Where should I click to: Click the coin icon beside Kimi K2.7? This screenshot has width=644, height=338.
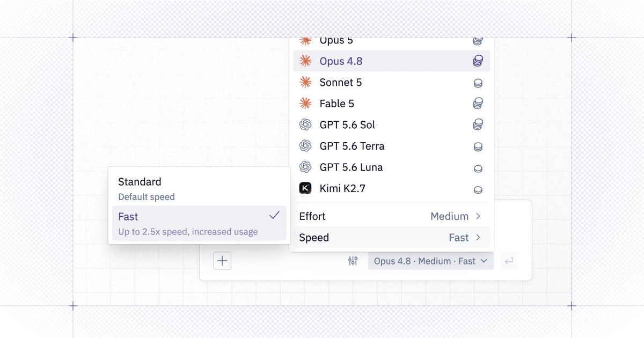coord(478,189)
